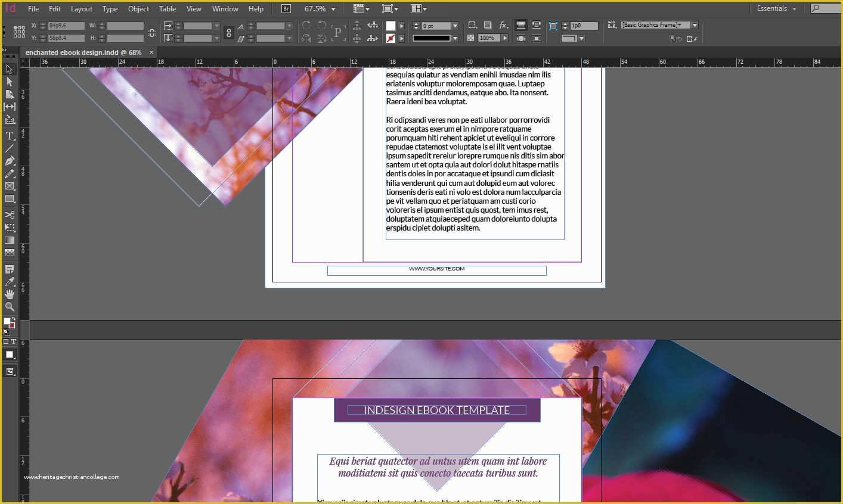Image resolution: width=843 pixels, height=504 pixels.
Task: Toggle constrain proportions for width and height
Action: point(152,33)
